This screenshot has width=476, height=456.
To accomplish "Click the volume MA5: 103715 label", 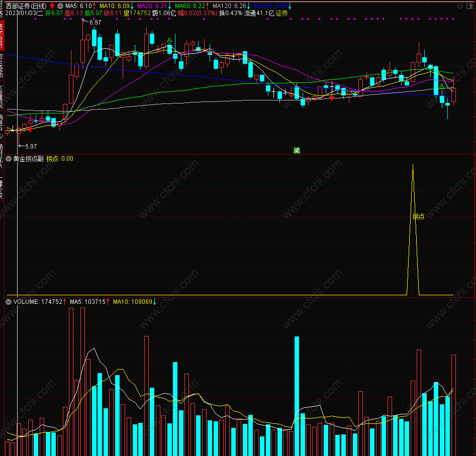I will point(87,302).
